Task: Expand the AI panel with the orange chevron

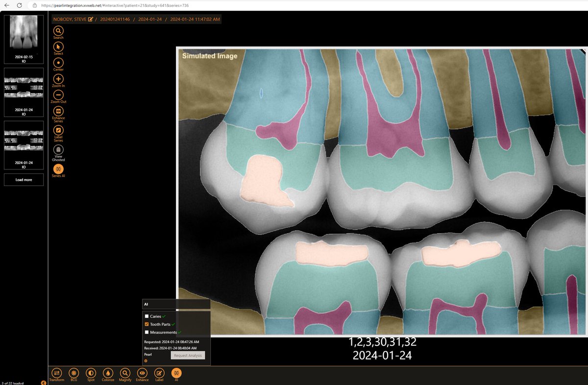Action: coord(146,361)
